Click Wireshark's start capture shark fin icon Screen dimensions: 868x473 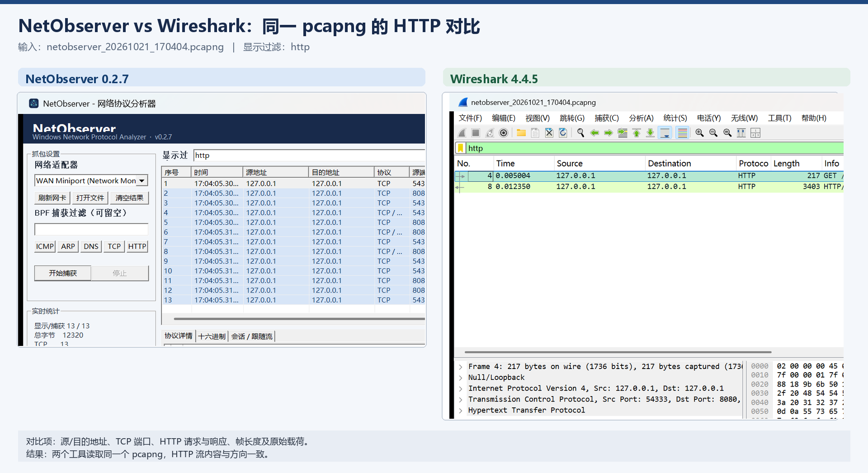(x=462, y=133)
